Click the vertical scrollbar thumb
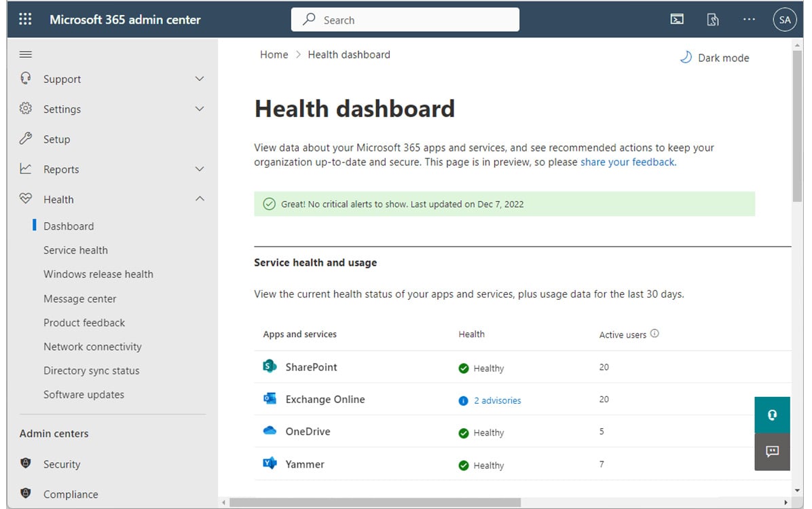Viewport: 812px width, 509px height. pyautogui.click(x=797, y=126)
